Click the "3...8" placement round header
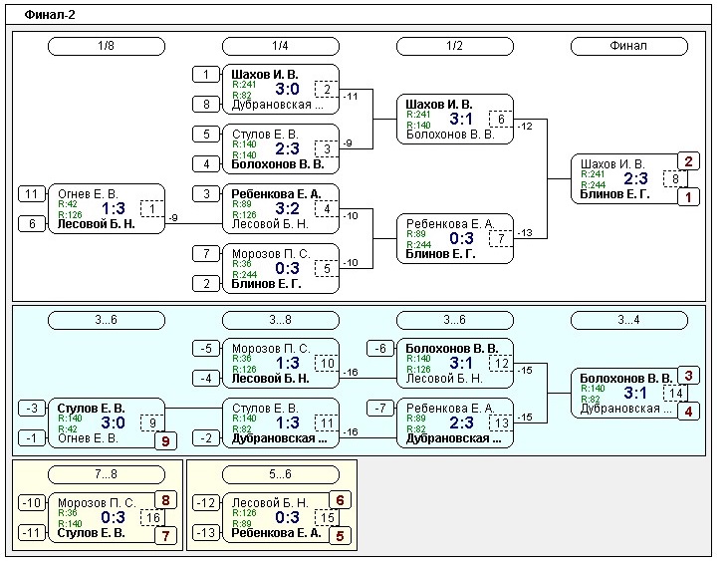Image resolution: width=728 pixels, height=562 pixels. [x=281, y=320]
